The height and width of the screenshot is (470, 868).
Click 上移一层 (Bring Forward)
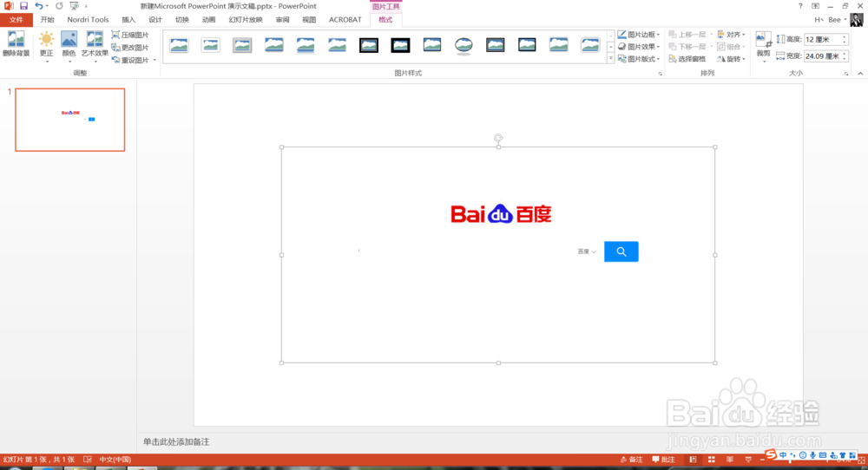687,35
